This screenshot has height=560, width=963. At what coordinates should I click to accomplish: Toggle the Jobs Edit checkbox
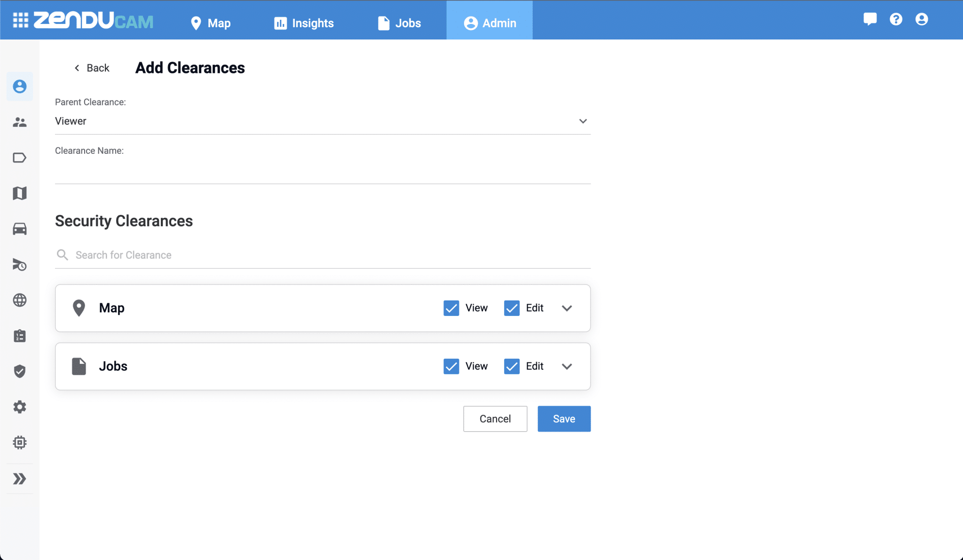(512, 366)
